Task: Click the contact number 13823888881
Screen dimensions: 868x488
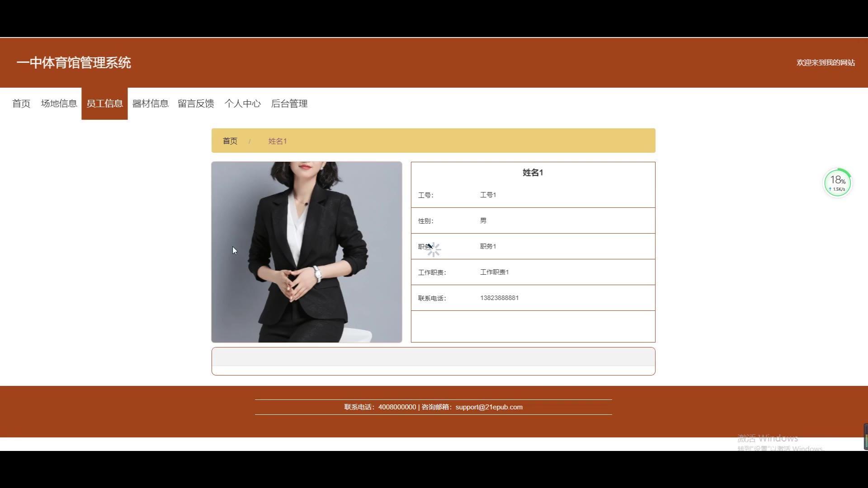Action: 499,298
